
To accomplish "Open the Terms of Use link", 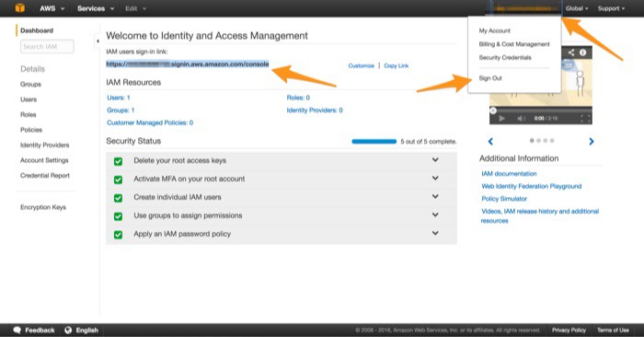I will point(613,330).
